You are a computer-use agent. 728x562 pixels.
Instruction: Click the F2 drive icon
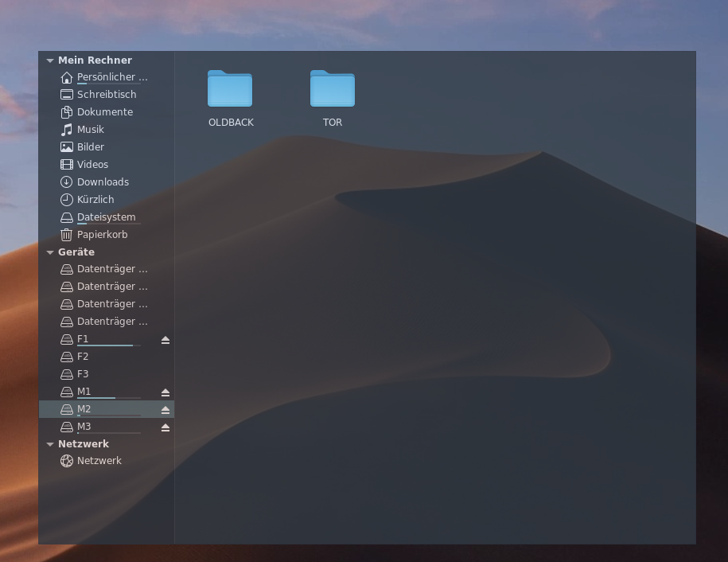[x=66, y=357]
